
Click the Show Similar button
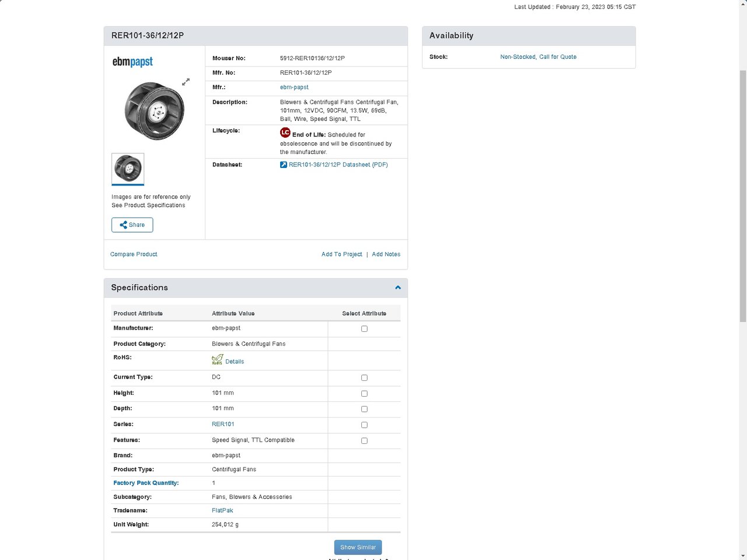pyautogui.click(x=358, y=547)
